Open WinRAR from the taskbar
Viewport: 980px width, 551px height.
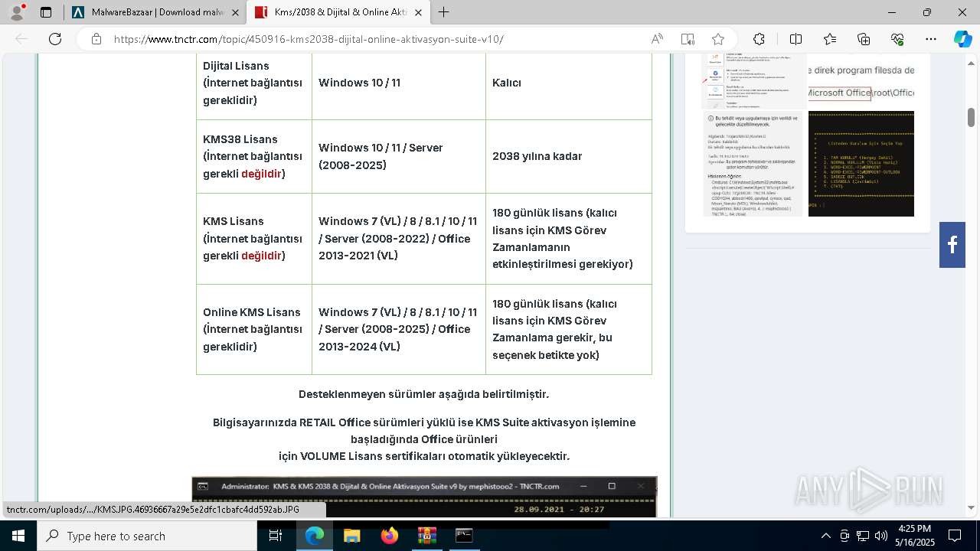[426, 536]
